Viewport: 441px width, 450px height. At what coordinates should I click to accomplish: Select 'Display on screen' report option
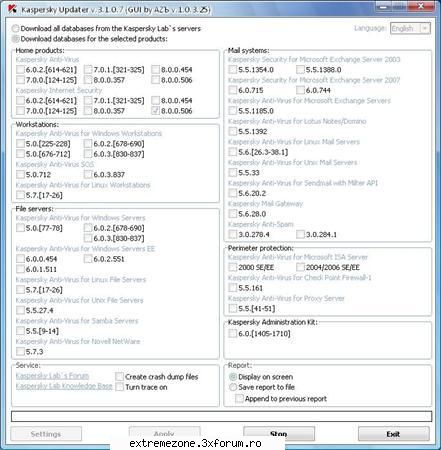click(x=233, y=377)
